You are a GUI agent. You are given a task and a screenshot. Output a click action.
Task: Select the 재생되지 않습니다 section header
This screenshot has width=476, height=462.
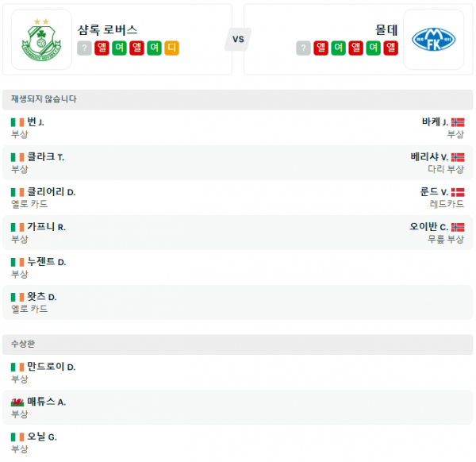44,99
